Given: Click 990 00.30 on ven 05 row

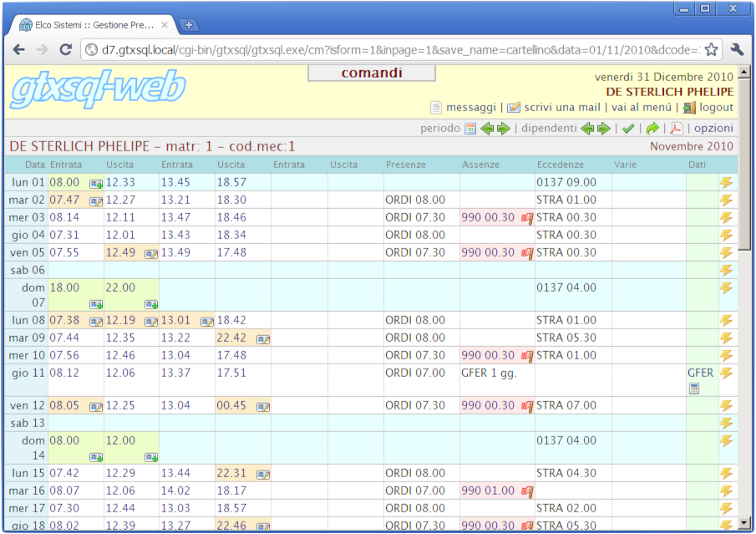Looking at the screenshot, I should (x=488, y=252).
